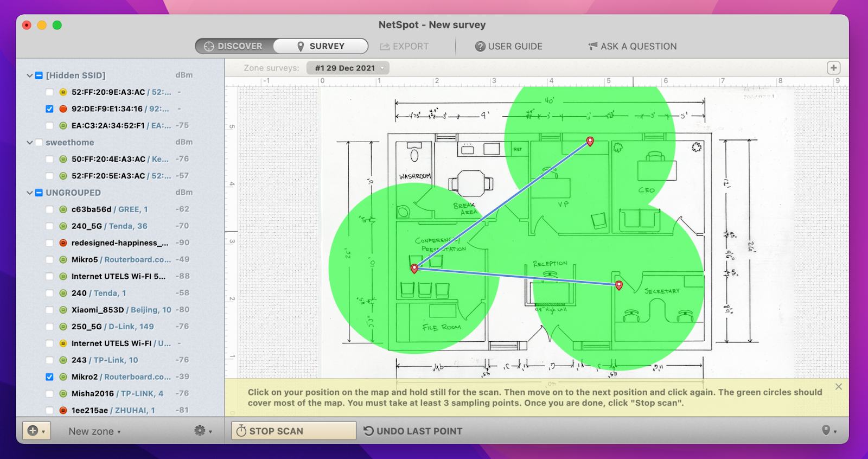Image resolution: width=868 pixels, height=459 pixels.
Task: Collapse the [Hidden SSID] group
Action: [x=30, y=75]
